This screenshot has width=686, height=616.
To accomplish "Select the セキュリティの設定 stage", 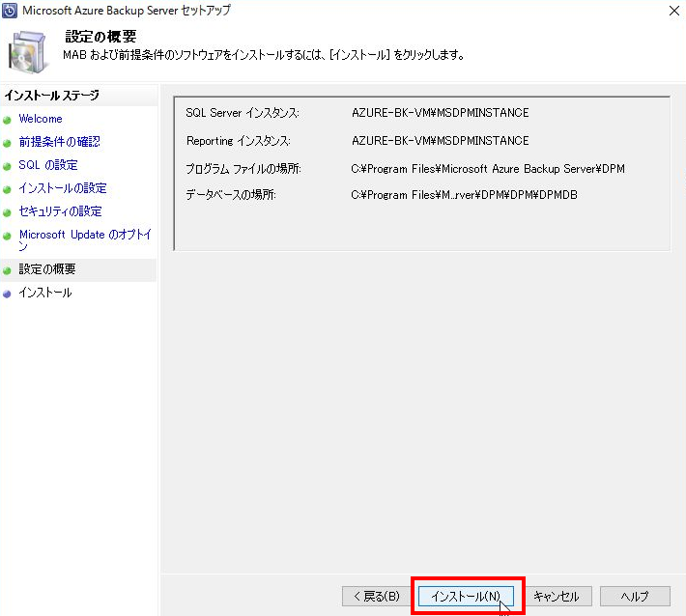I will click(60, 211).
